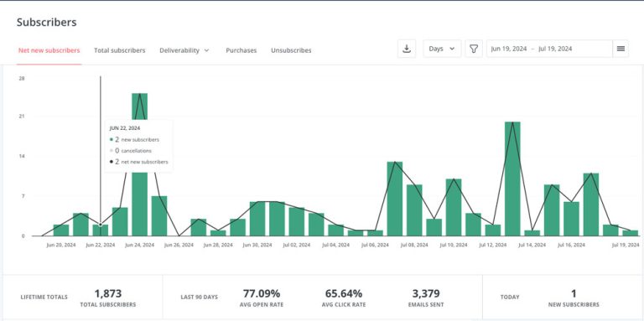The height and width of the screenshot is (321, 644).
Task: Go to the Unsubscribes tab
Action: (291, 50)
